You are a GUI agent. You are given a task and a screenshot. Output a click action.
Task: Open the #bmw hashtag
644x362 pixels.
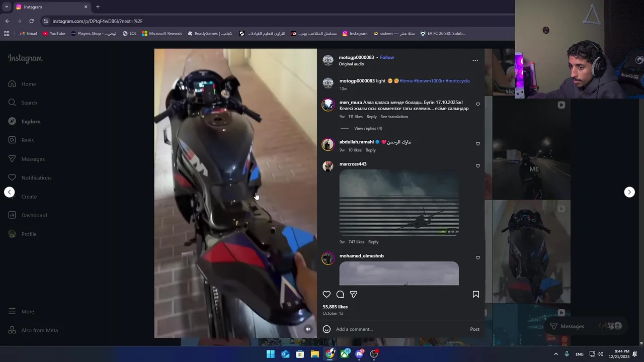[x=406, y=81]
